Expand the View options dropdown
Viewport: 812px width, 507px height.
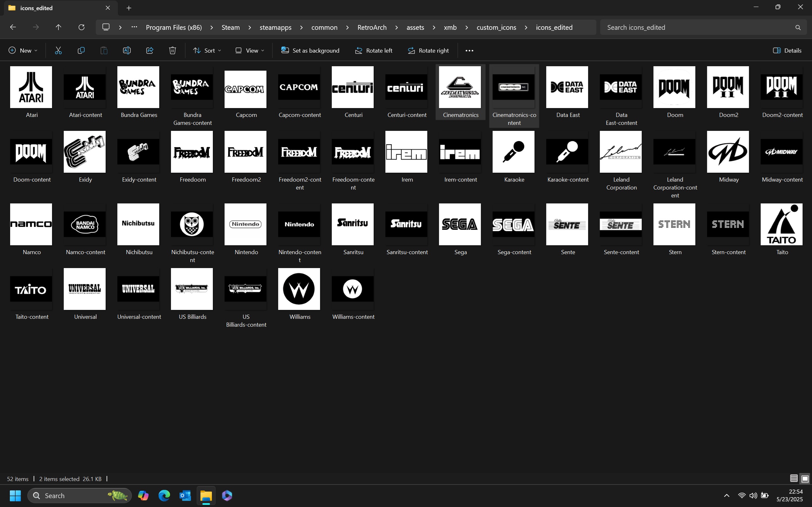250,51
